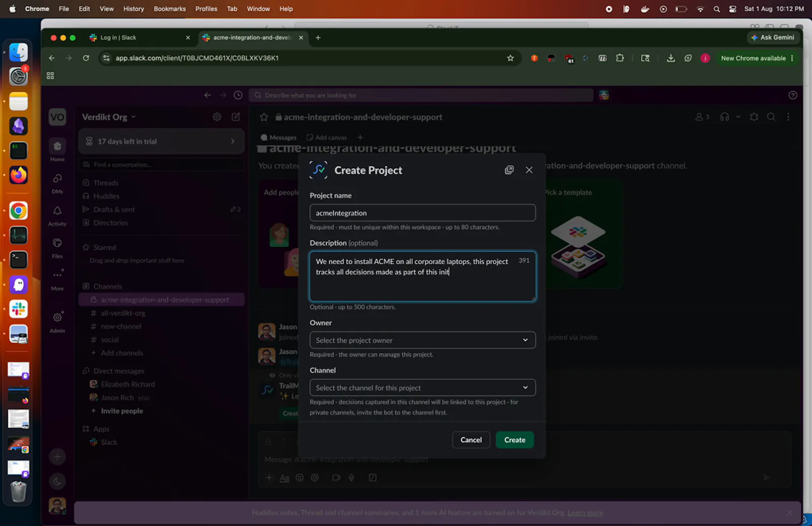This screenshot has width=812, height=526.
Task: Open dialog in new window icon
Action: 509,170
